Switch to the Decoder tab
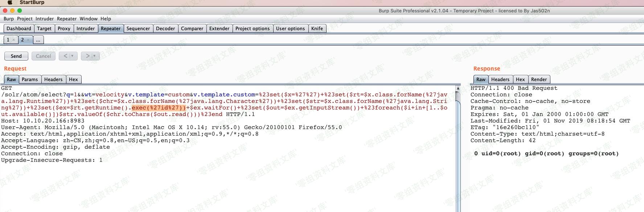The width and height of the screenshot is (644, 212). click(x=165, y=28)
